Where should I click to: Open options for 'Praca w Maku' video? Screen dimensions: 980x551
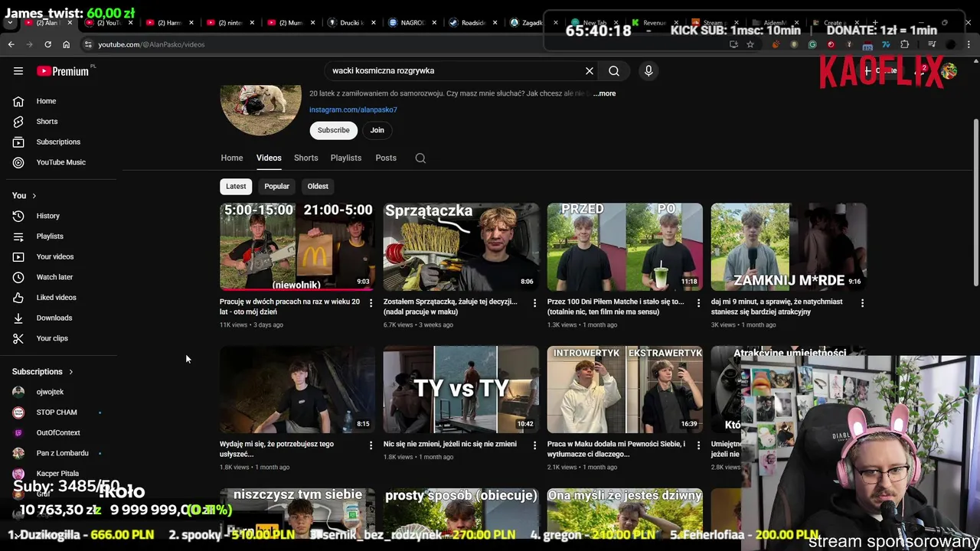point(698,445)
